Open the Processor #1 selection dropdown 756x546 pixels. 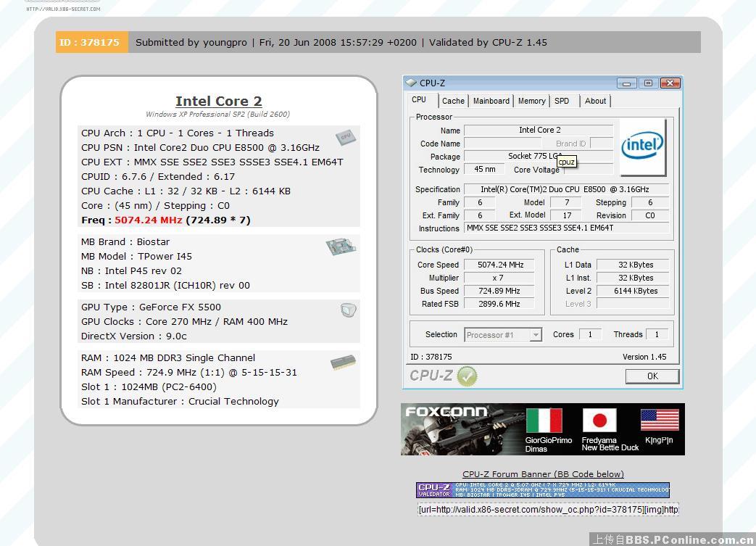coord(503,335)
